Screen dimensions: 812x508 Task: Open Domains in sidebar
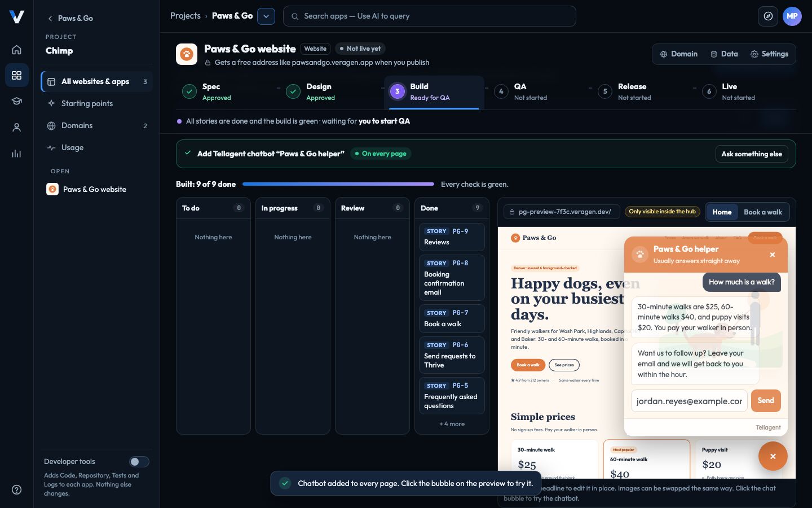[x=96, y=125]
